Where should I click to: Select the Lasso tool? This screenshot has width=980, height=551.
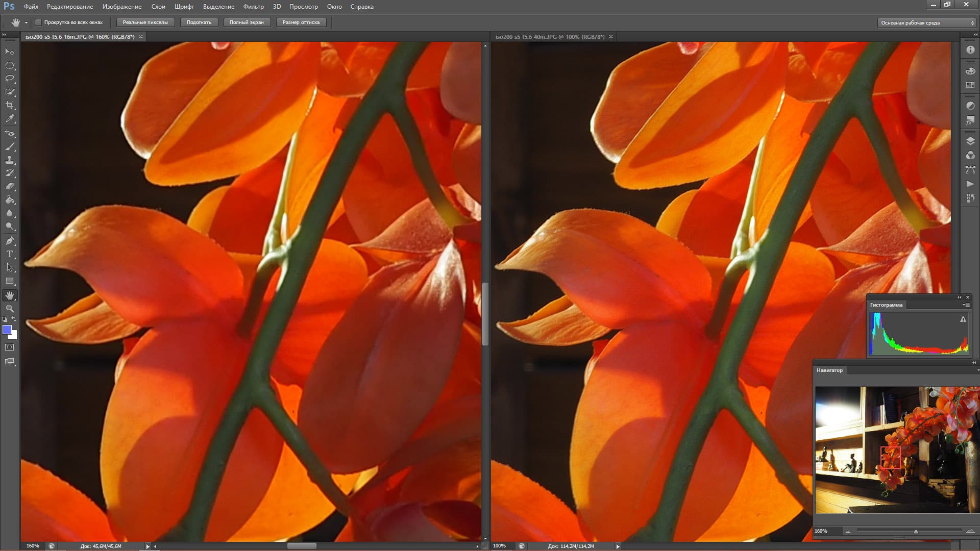pyautogui.click(x=10, y=79)
